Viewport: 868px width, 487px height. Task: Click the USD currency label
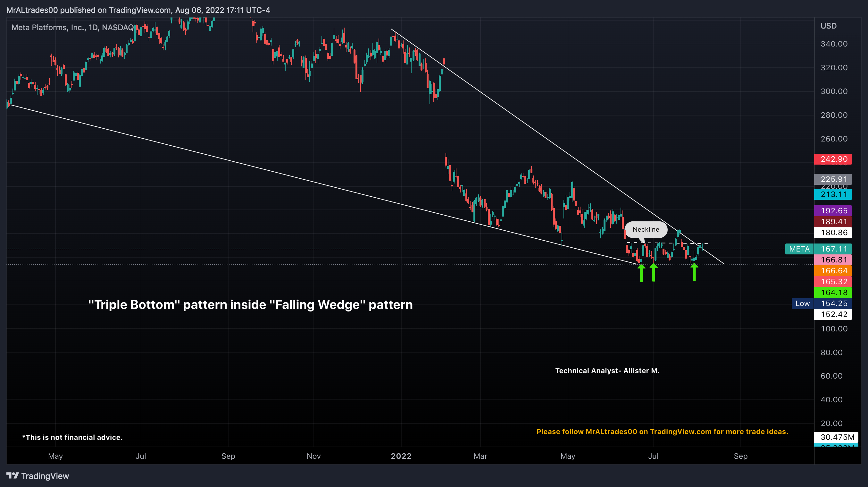(828, 26)
